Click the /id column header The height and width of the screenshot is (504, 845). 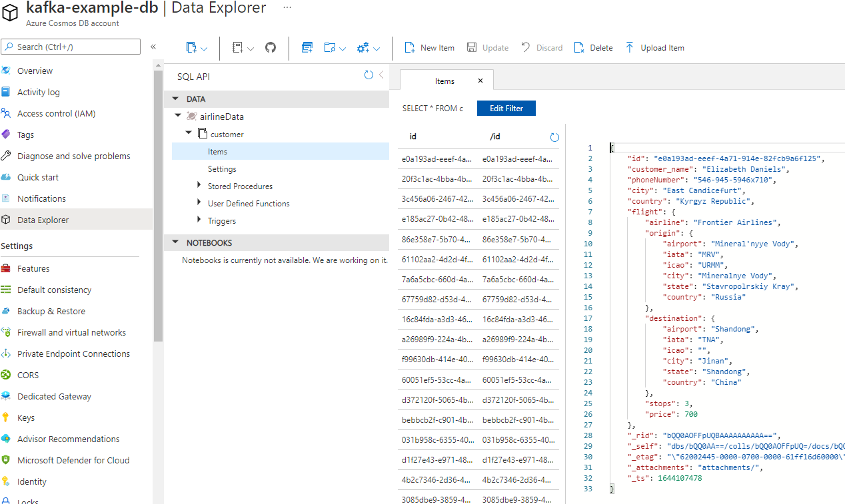(x=495, y=136)
